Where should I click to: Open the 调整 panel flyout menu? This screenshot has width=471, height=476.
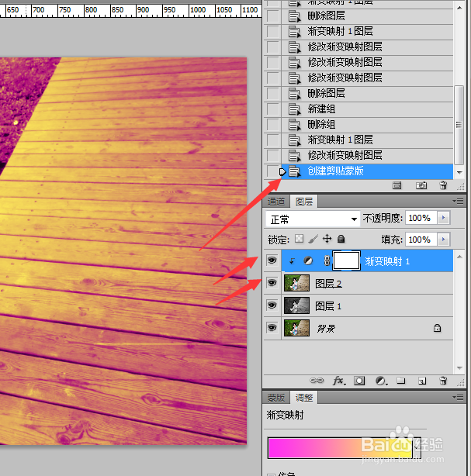pos(459,397)
